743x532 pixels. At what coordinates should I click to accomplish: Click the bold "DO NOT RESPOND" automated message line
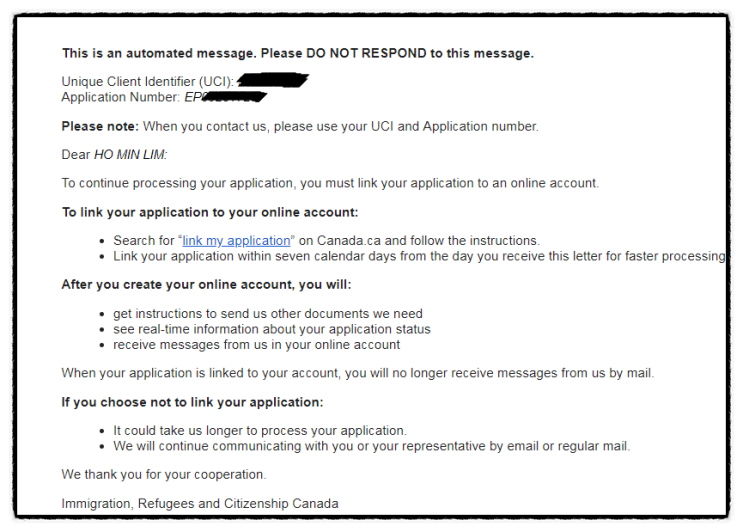click(297, 54)
